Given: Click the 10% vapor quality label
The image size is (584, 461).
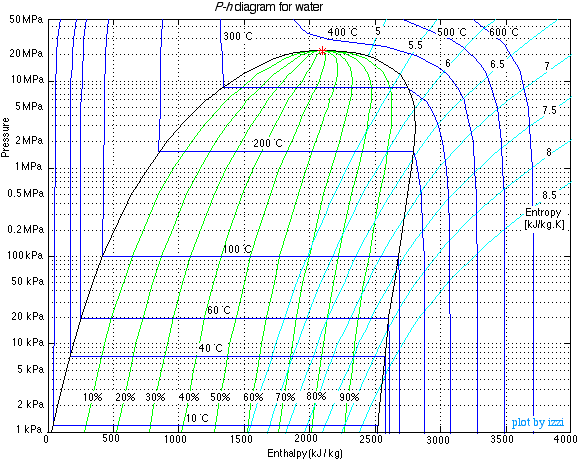Looking at the screenshot, I should tap(92, 397).
